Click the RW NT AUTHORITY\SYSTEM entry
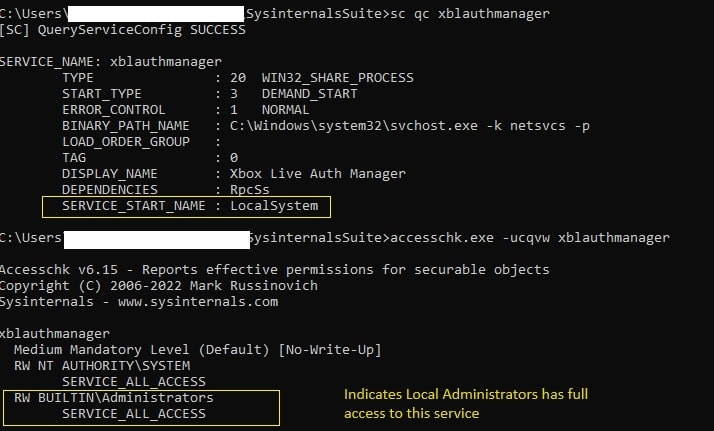This screenshot has width=714, height=431. [110, 365]
